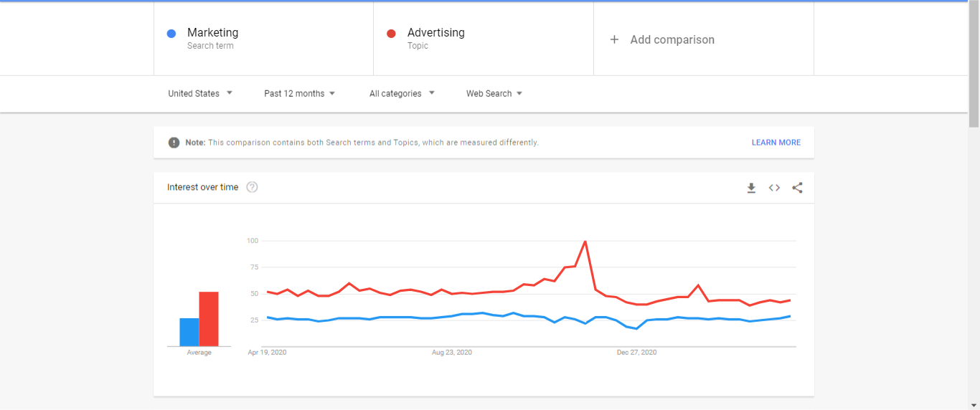Click the red Advertising average bar
This screenshot has height=410, width=980.
pos(209,319)
